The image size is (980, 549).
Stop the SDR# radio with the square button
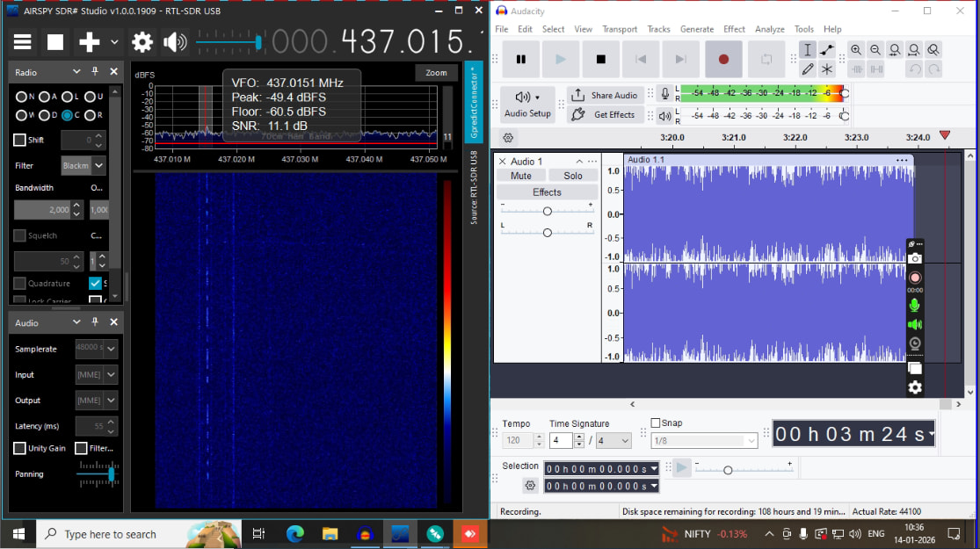pyautogui.click(x=55, y=42)
